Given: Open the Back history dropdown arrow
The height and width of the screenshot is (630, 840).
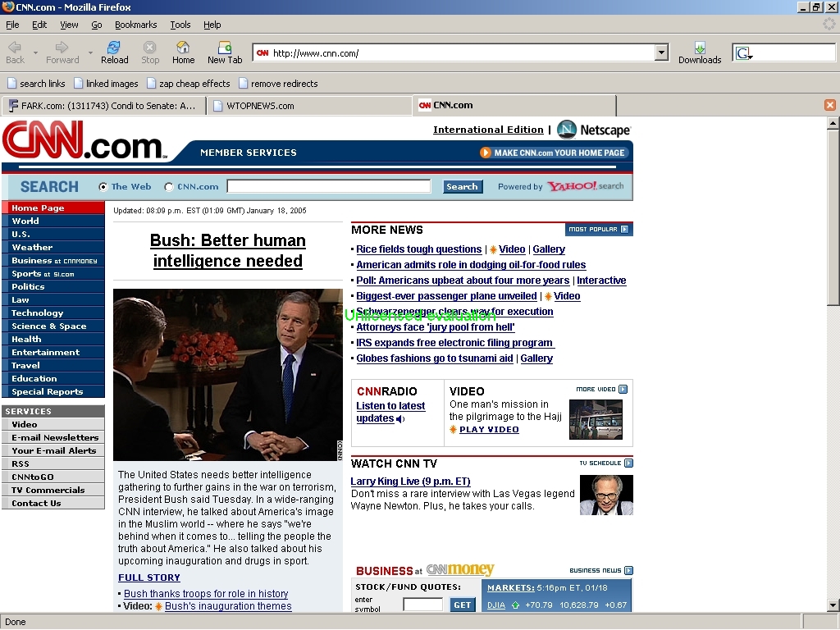Looking at the screenshot, I should click(35, 53).
